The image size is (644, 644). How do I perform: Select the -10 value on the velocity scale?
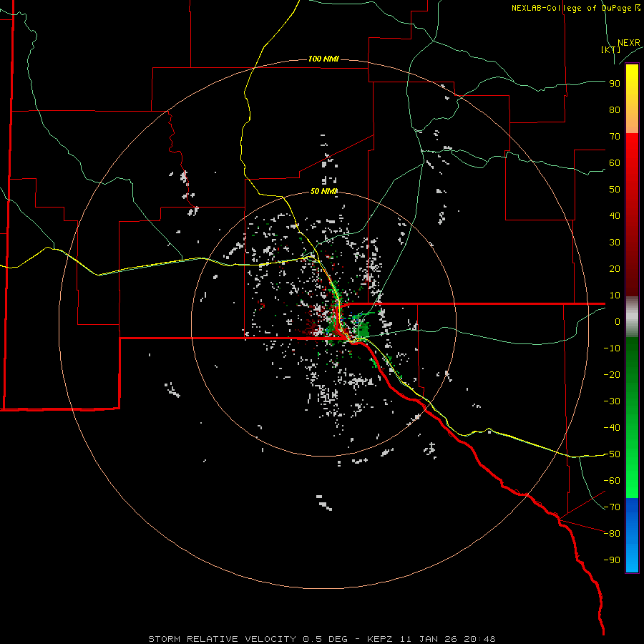[x=612, y=348]
